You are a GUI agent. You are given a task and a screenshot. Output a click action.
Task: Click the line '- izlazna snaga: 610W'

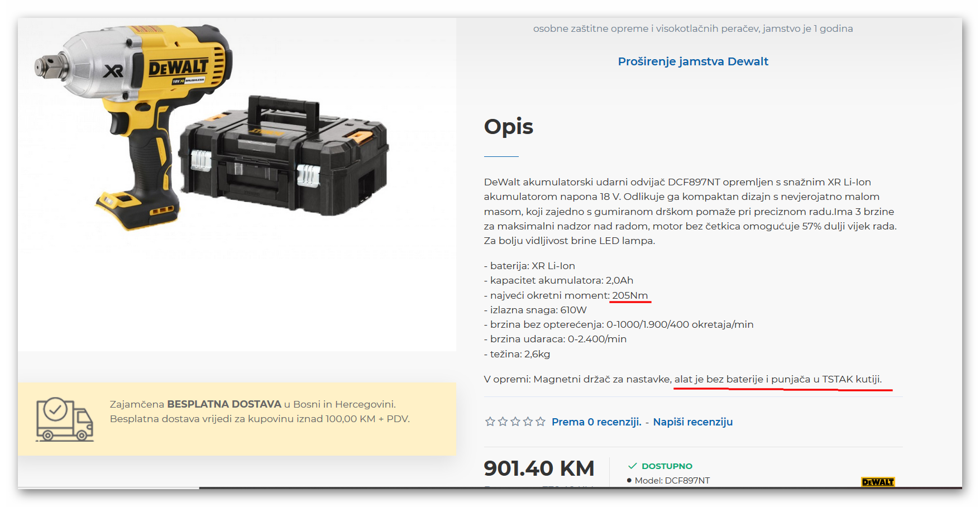point(536,310)
